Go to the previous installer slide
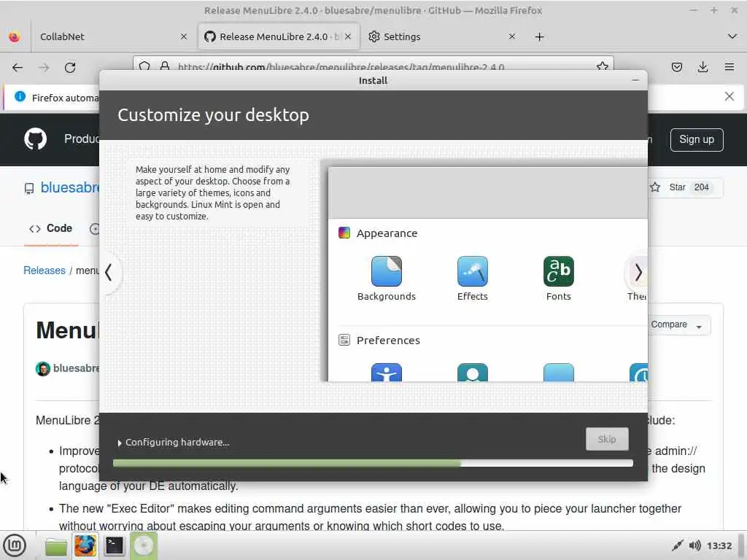 (109, 273)
